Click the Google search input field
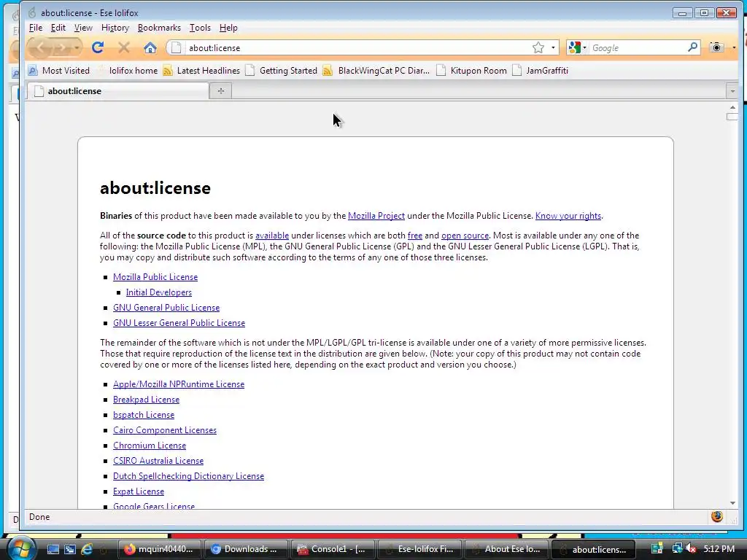 click(638, 47)
